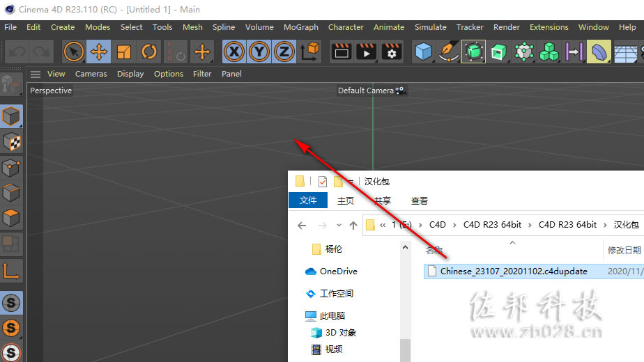Image resolution: width=644 pixels, height=362 pixels.
Task: Select the Scale tool
Action: click(x=124, y=52)
